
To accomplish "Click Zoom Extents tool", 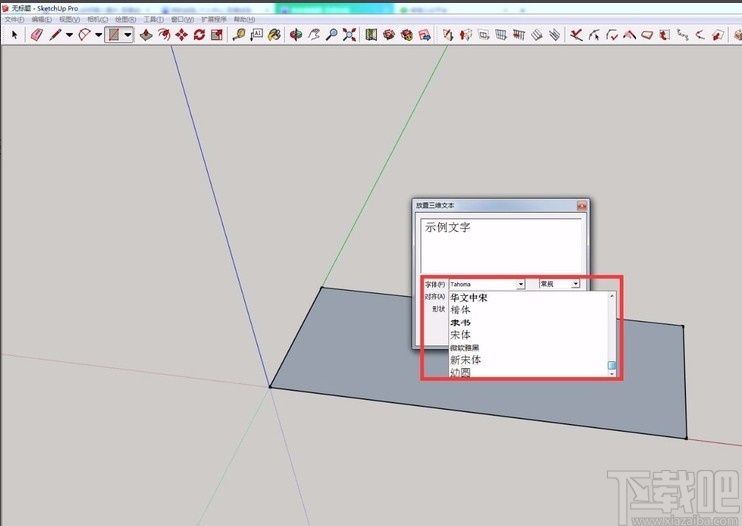I will 349,35.
